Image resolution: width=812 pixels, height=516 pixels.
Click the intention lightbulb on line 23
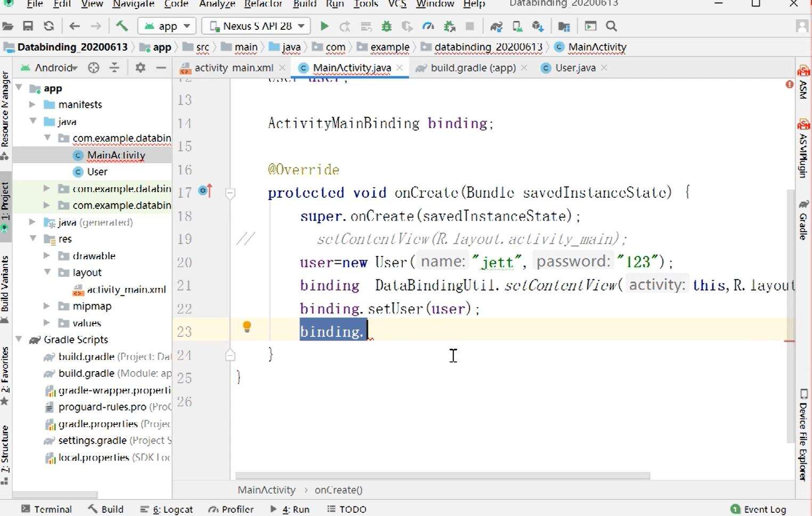point(247,327)
